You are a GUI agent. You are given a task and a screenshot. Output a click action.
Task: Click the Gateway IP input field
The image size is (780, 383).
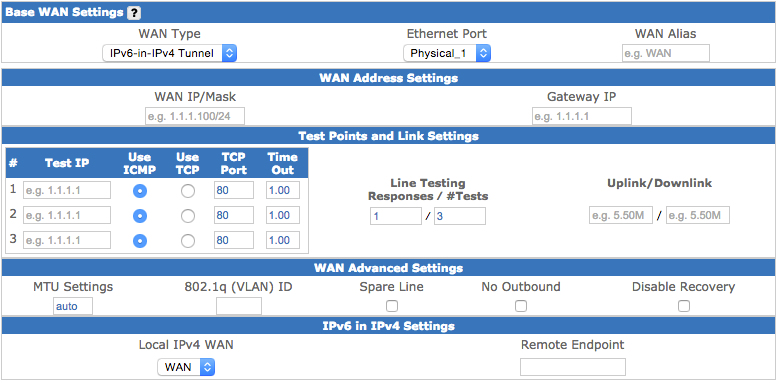[x=582, y=116]
